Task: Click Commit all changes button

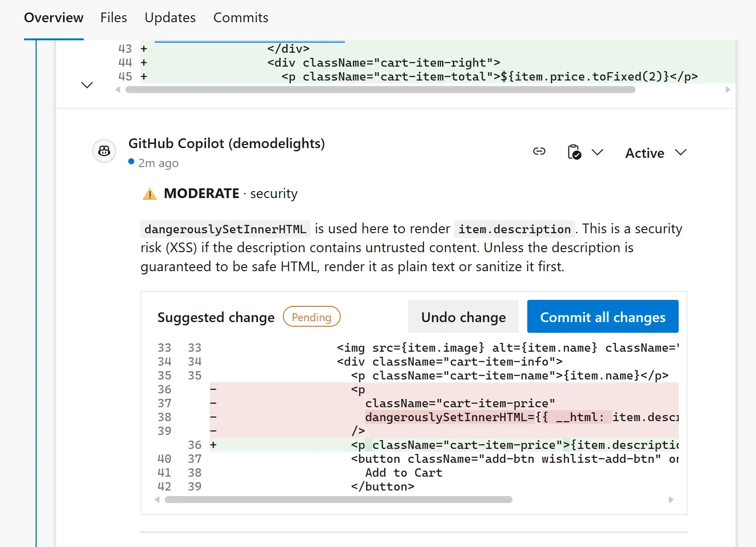Action: pyautogui.click(x=603, y=317)
